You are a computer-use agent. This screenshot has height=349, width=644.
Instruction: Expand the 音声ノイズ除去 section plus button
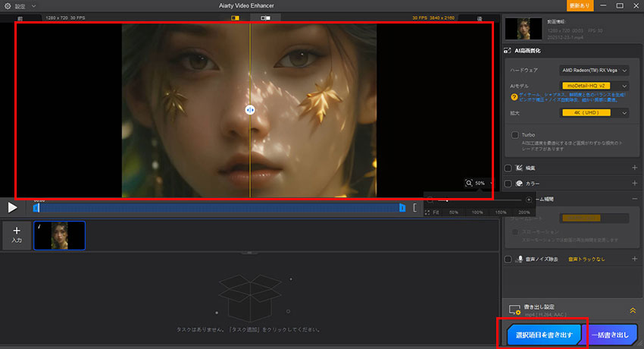[635, 259]
